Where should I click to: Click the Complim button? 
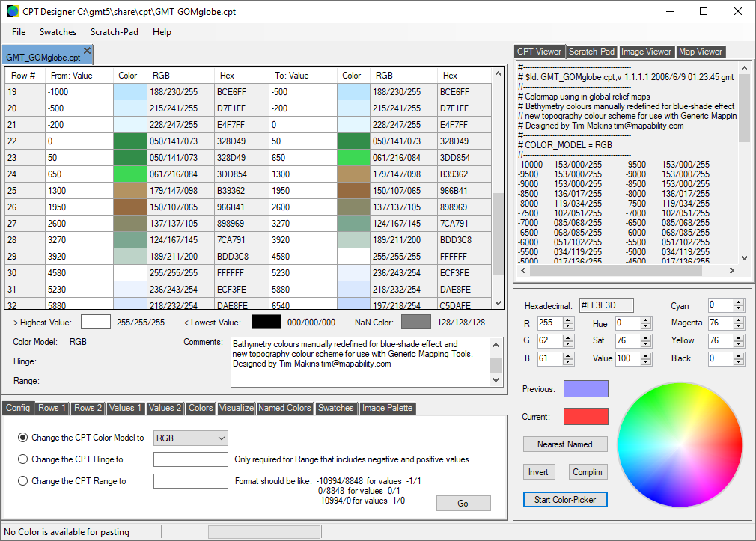588,472
